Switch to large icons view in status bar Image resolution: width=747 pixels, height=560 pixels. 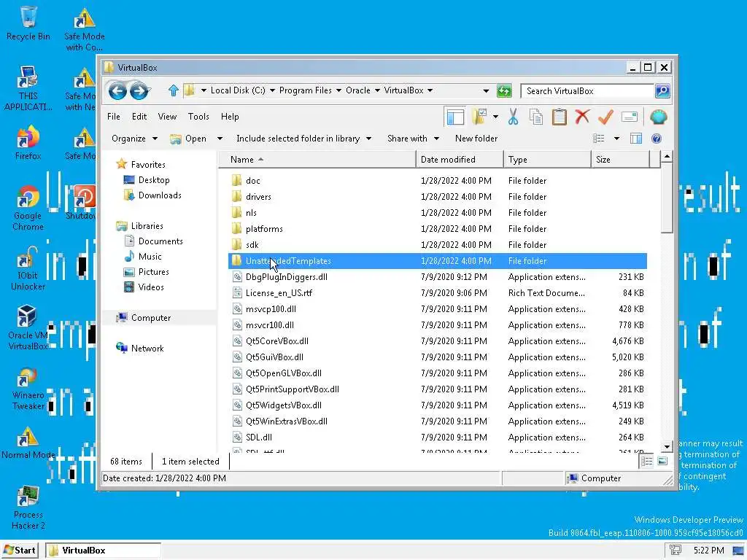(x=662, y=461)
